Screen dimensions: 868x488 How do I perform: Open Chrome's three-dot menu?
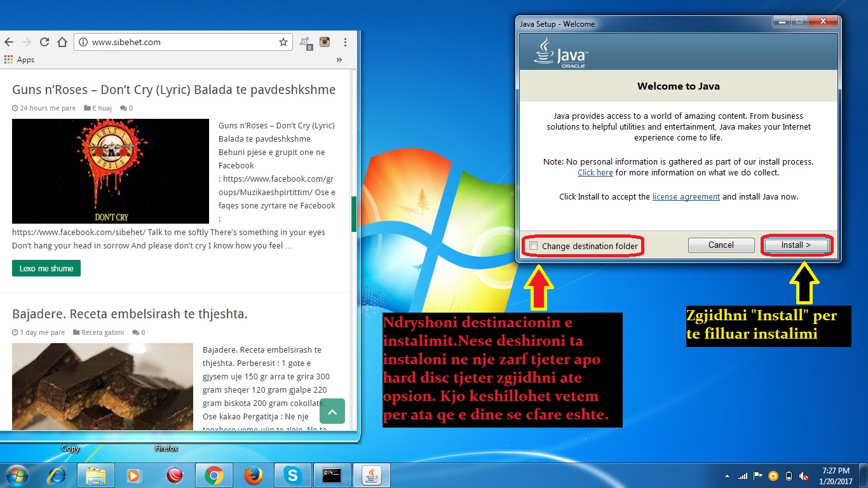click(345, 42)
